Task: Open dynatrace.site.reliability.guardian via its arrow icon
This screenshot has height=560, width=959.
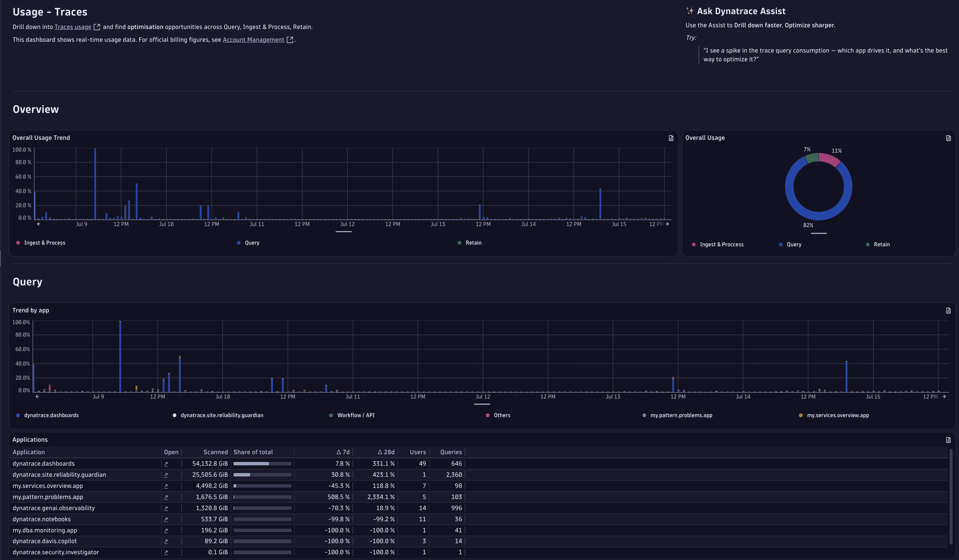Action: (x=166, y=475)
